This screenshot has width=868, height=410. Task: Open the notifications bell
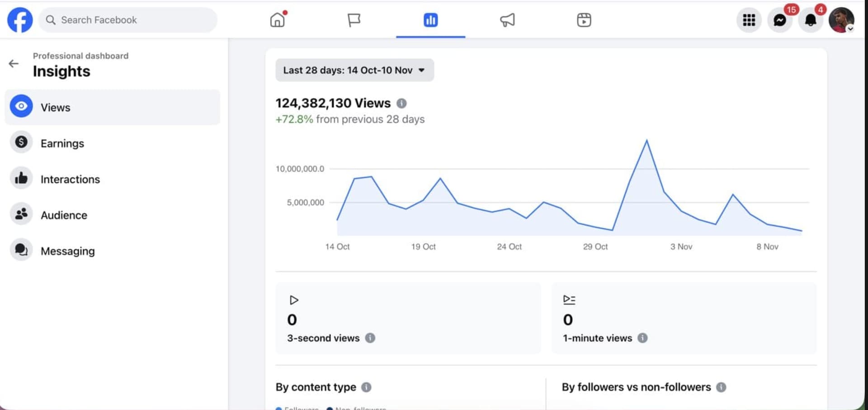[x=811, y=20]
